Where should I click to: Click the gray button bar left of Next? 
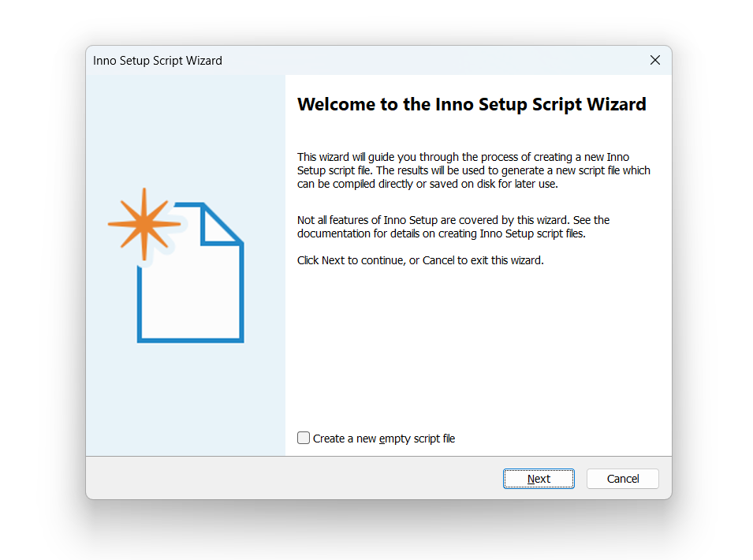294,478
